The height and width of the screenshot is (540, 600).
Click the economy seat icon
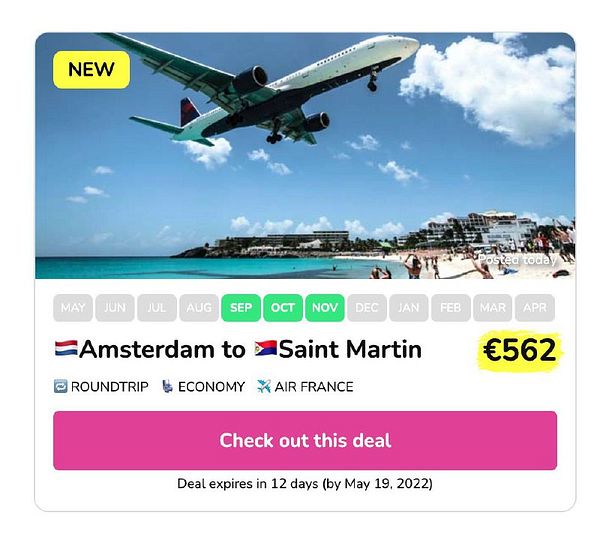click(167, 387)
